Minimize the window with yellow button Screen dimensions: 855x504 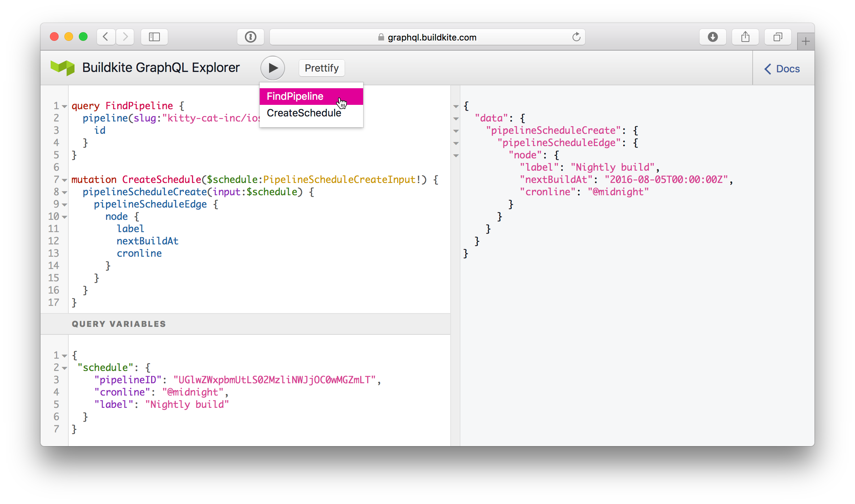coord(69,37)
